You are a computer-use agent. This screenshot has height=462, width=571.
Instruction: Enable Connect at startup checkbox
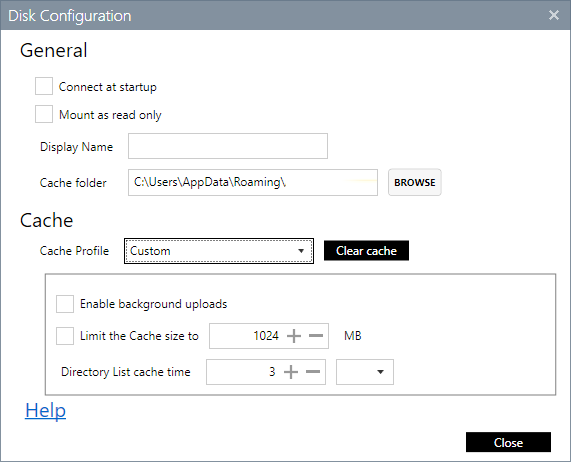pyautogui.click(x=44, y=86)
